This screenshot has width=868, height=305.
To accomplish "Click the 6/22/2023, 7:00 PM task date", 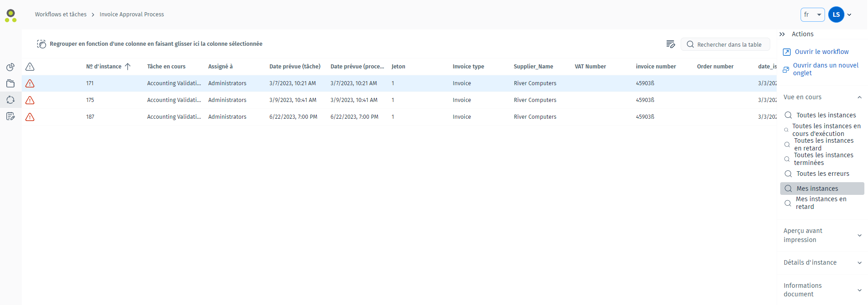I will click(293, 117).
